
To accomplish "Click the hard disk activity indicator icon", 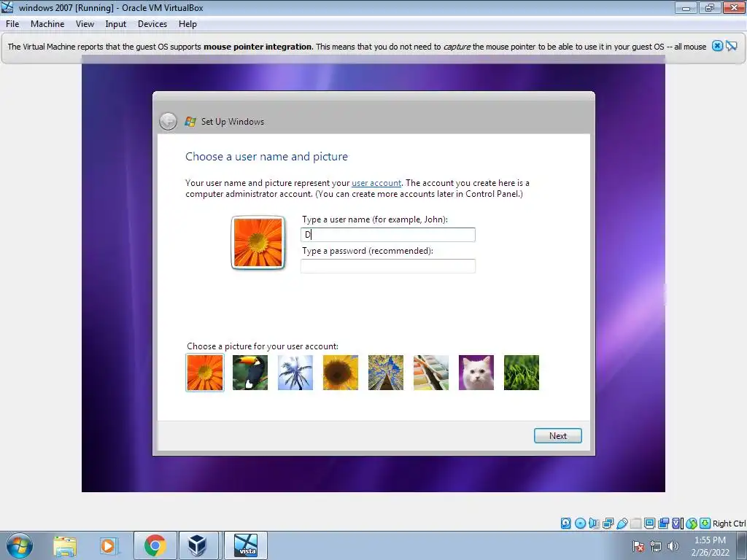I will pos(565,524).
